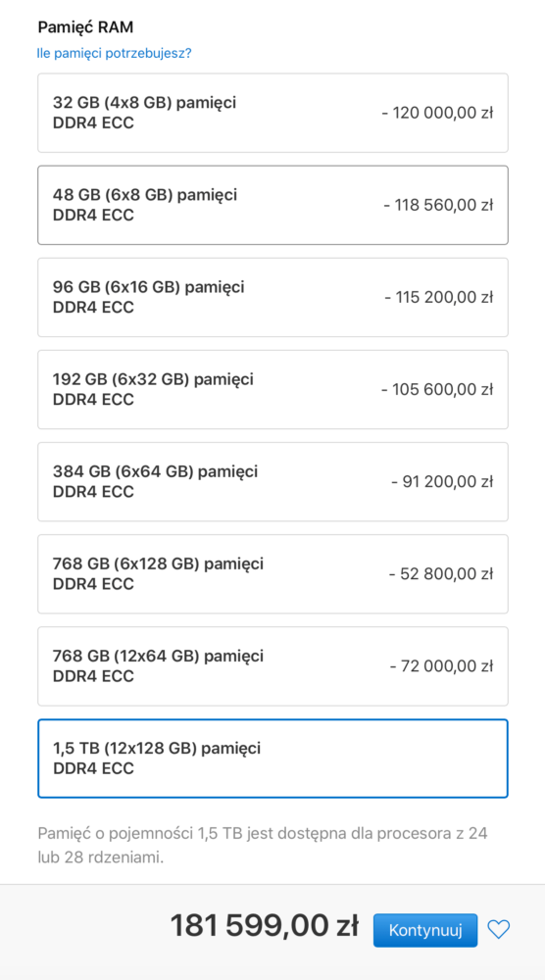
Task: Pick the 96 GB (6x16 GB) memory option
Action: (x=272, y=298)
